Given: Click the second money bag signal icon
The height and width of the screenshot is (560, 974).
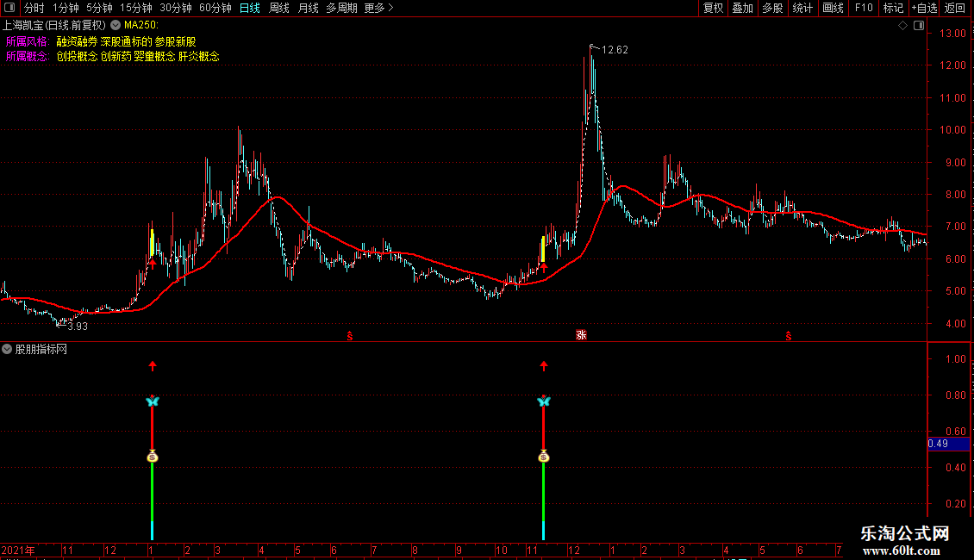Looking at the screenshot, I should point(544,457).
